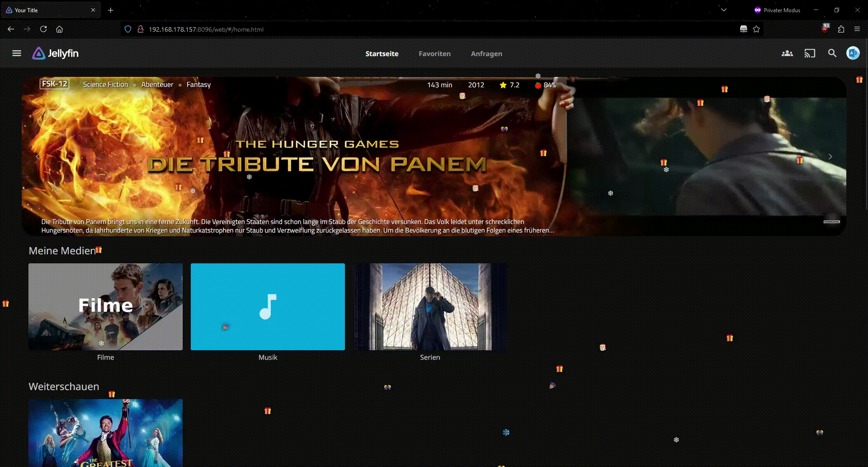Open the list all tabs dropdown

724,10
